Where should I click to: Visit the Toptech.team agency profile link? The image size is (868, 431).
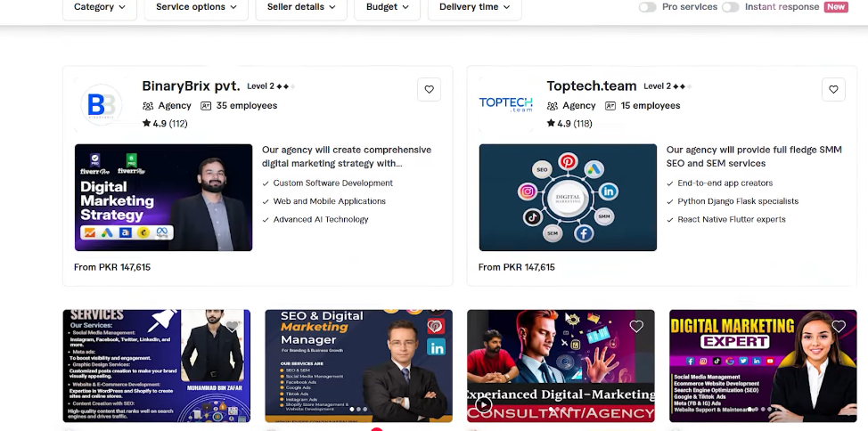tap(591, 86)
